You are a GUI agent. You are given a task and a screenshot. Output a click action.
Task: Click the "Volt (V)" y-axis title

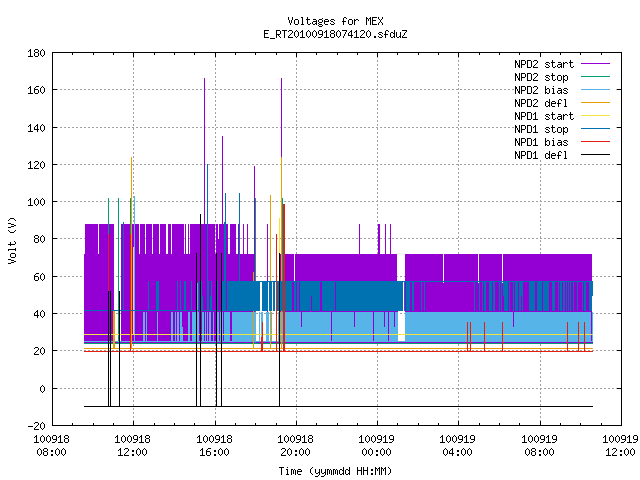click(12, 240)
